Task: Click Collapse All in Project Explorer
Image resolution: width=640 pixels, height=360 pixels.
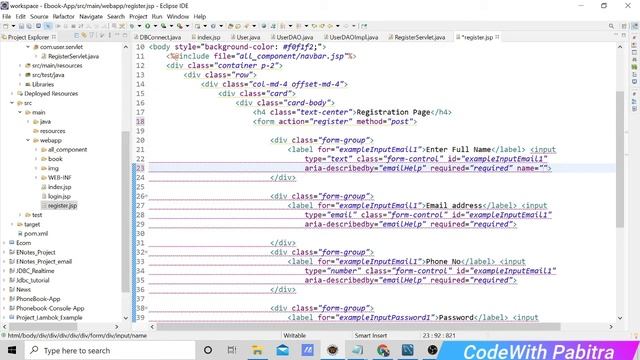Action: (76, 36)
